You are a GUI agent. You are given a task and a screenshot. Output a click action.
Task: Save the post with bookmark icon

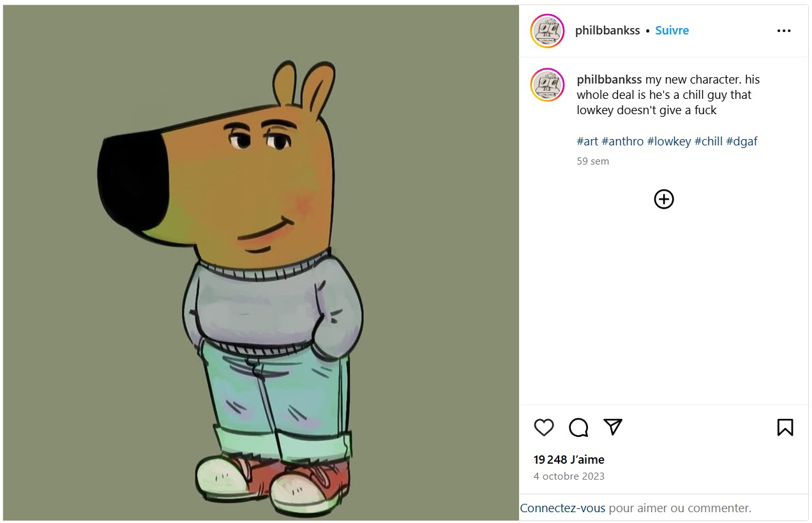tap(785, 427)
